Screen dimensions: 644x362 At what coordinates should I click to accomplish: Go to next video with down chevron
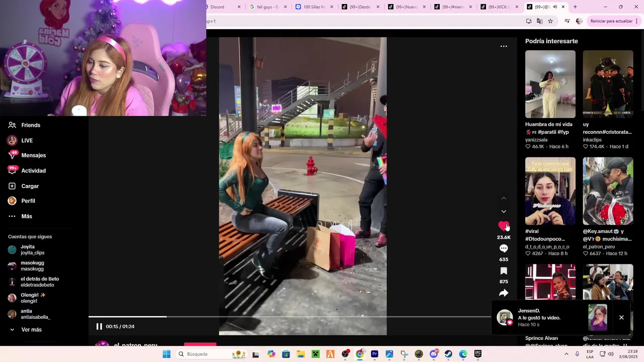tap(504, 212)
